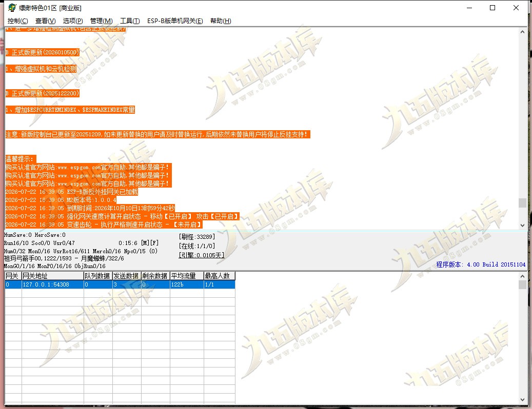Click the 最高人数 column header

(220, 276)
